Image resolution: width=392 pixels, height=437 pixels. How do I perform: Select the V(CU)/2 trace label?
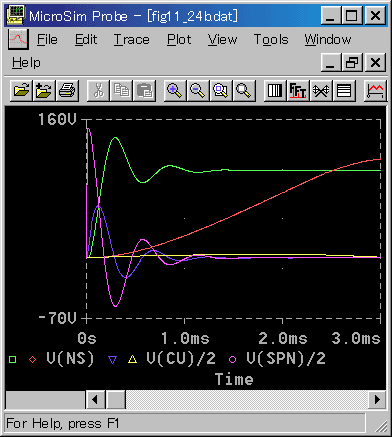click(x=181, y=359)
